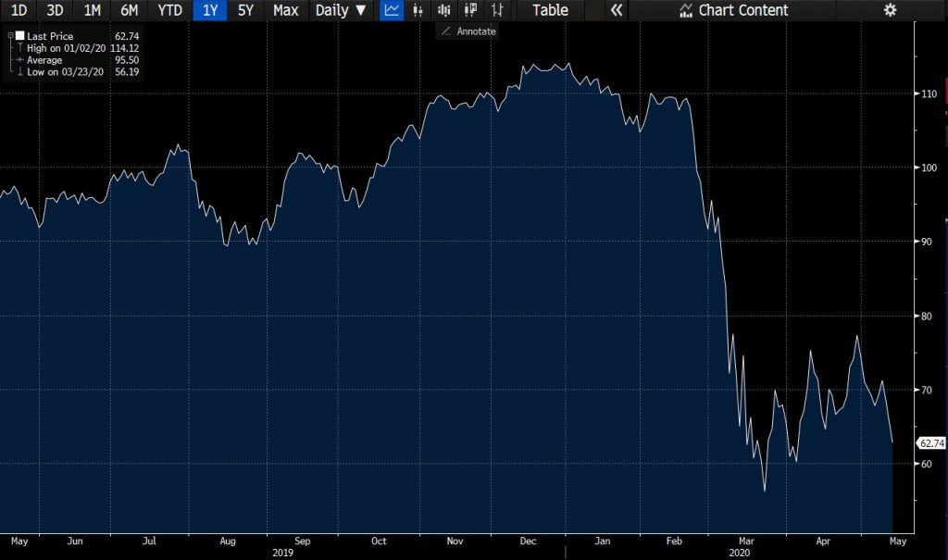Open the Chart Content panel
Image resolution: width=948 pixels, height=560 pixels.
(734, 9)
